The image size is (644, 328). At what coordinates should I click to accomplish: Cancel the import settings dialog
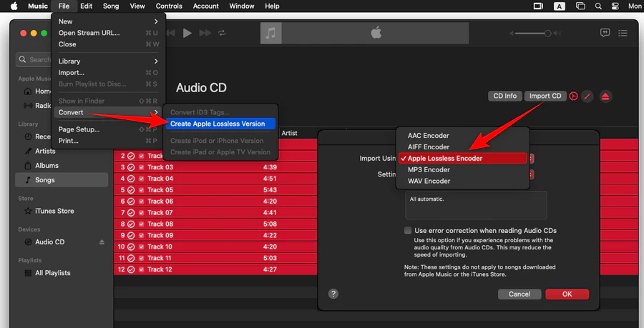pyautogui.click(x=519, y=294)
